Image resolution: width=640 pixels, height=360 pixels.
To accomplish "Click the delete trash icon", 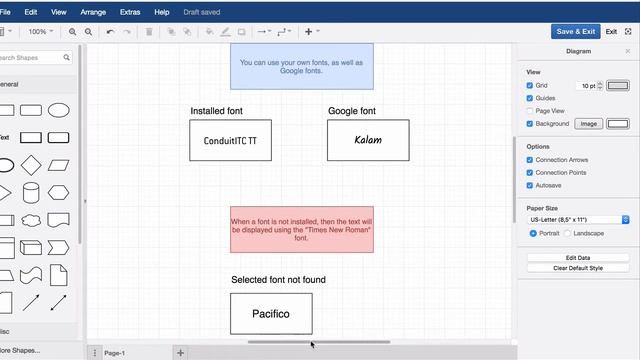I will coord(149,31).
